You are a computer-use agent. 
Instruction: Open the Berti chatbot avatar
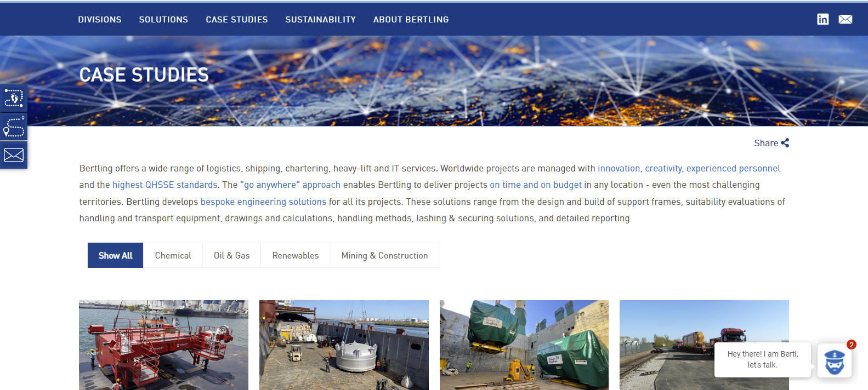834,361
